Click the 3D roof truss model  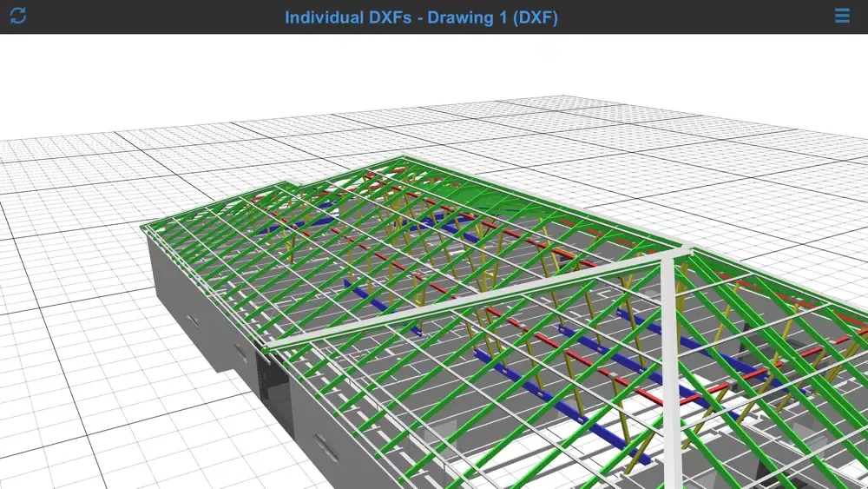pos(503,323)
